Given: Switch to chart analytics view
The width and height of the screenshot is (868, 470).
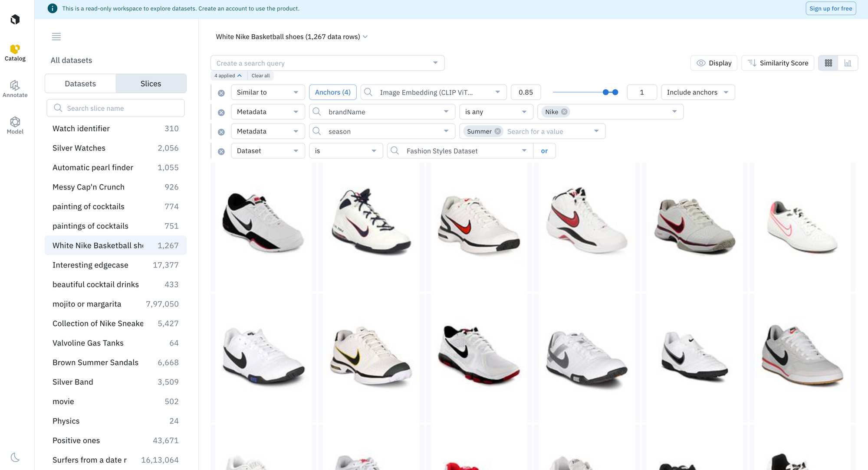Looking at the screenshot, I should click(x=848, y=63).
